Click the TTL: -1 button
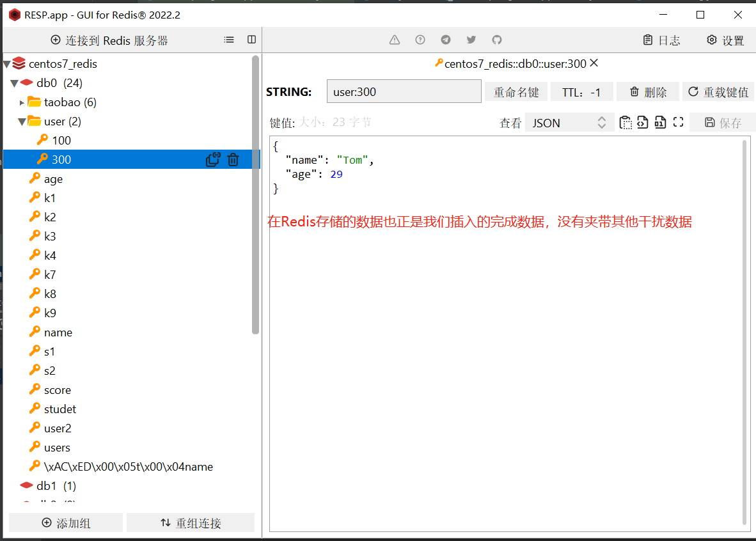Viewport: 756px width, 541px height. (581, 92)
